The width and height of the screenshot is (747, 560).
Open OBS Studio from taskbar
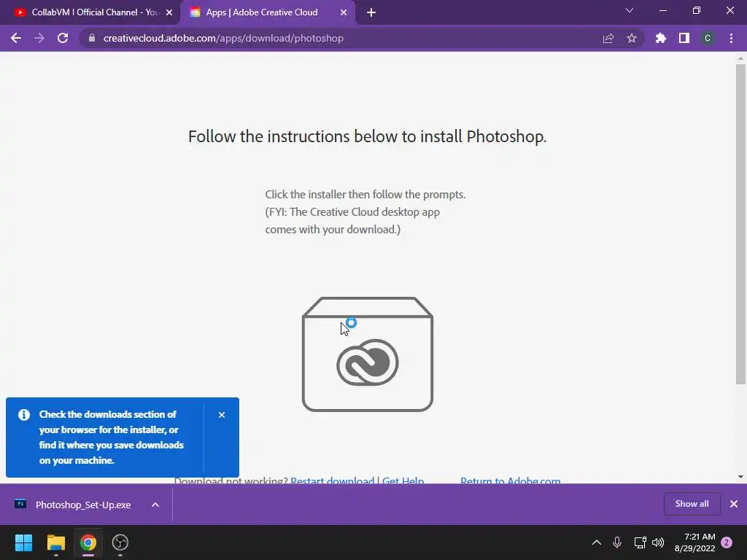point(120,542)
